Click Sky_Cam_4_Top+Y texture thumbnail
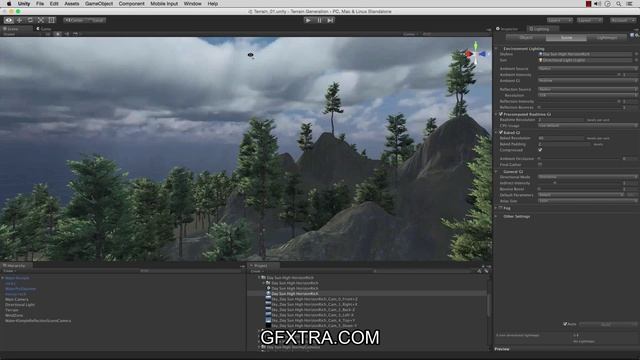The image size is (640, 360). pyautogui.click(x=268, y=320)
